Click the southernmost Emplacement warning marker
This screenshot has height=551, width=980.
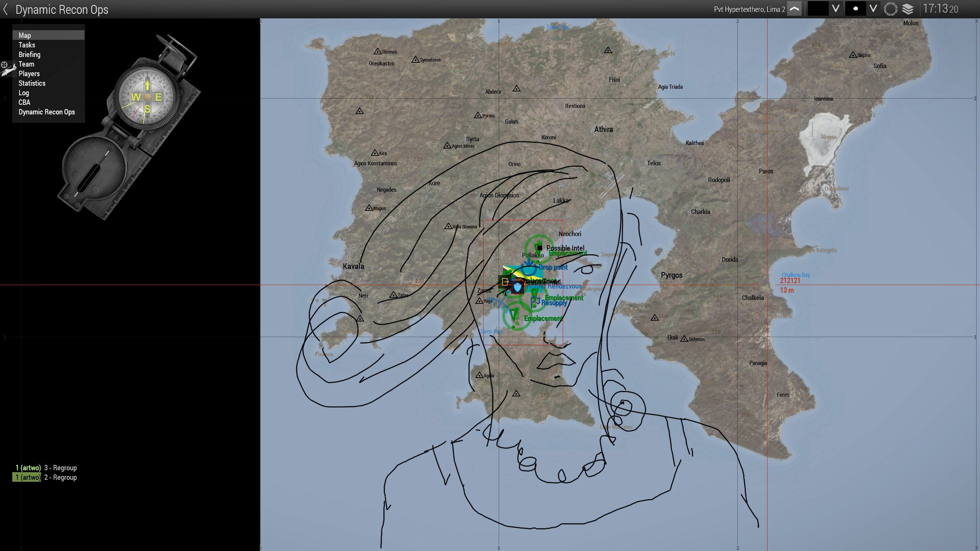click(x=514, y=316)
